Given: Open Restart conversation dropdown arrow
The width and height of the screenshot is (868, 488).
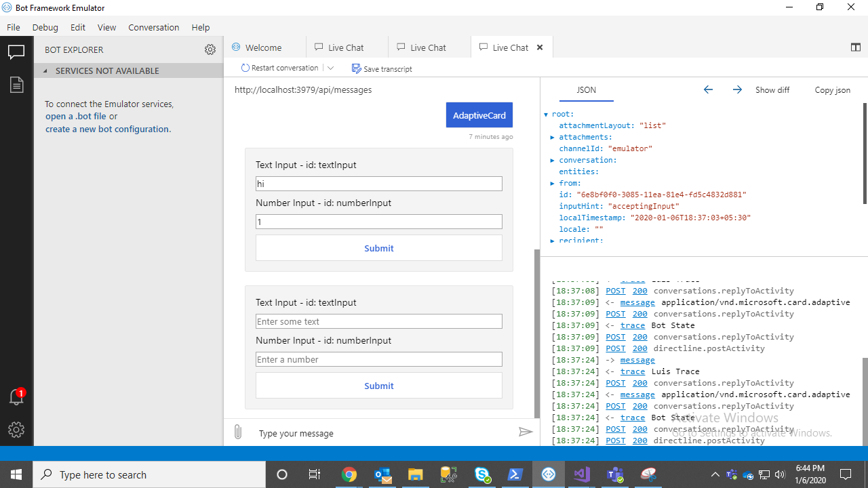Looking at the screenshot, I should pyautogui.click(x=330, y=68).
